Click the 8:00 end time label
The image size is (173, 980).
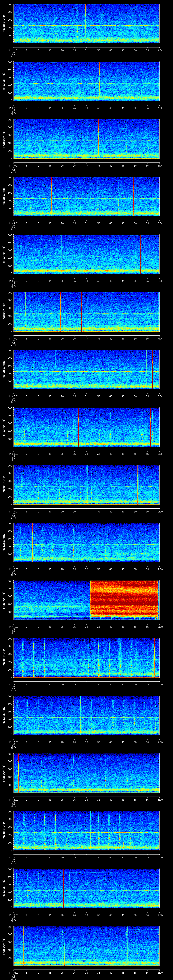160,396
